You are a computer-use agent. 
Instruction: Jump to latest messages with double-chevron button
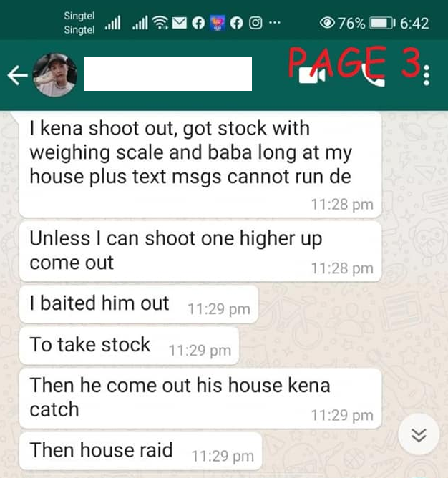click(419, 434)
